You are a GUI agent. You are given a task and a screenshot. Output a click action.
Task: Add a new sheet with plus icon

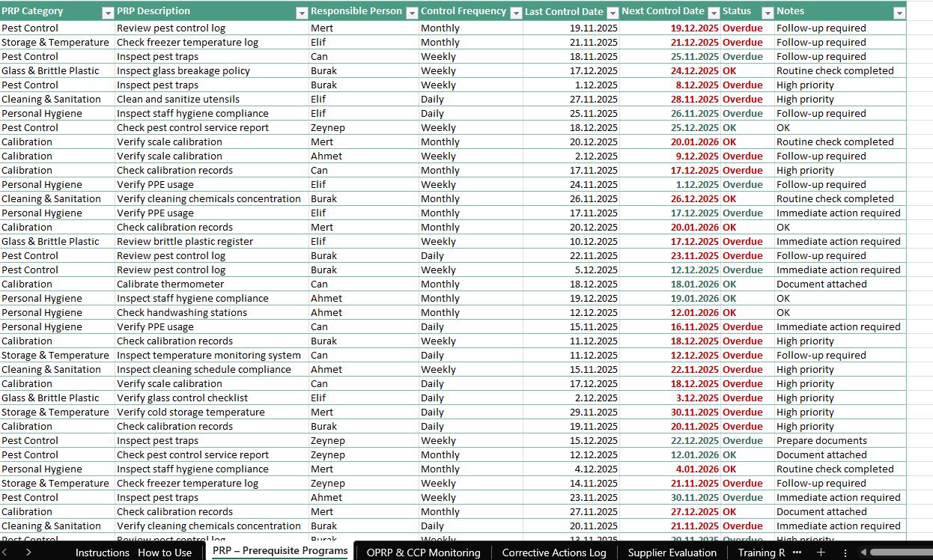pyautogui.click(x=821, y=552)
